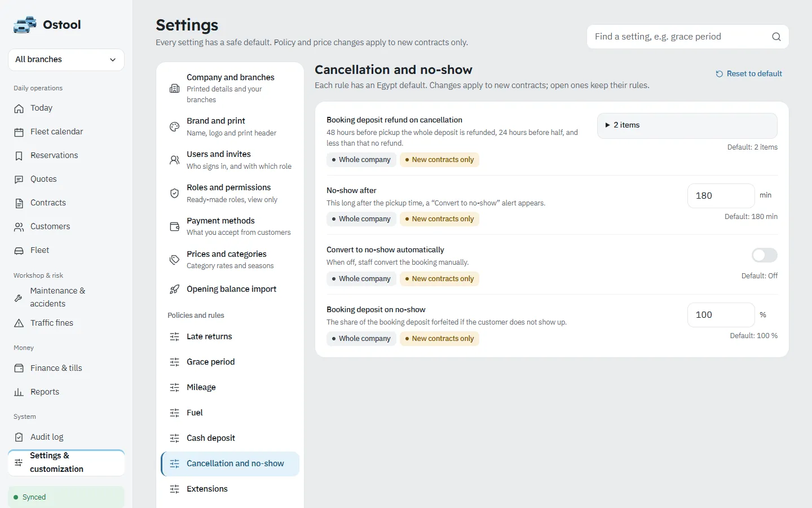This screenshot has width=812, height=508.
Task: Focus the Find a setting search box
Action: tap(687, 37)
